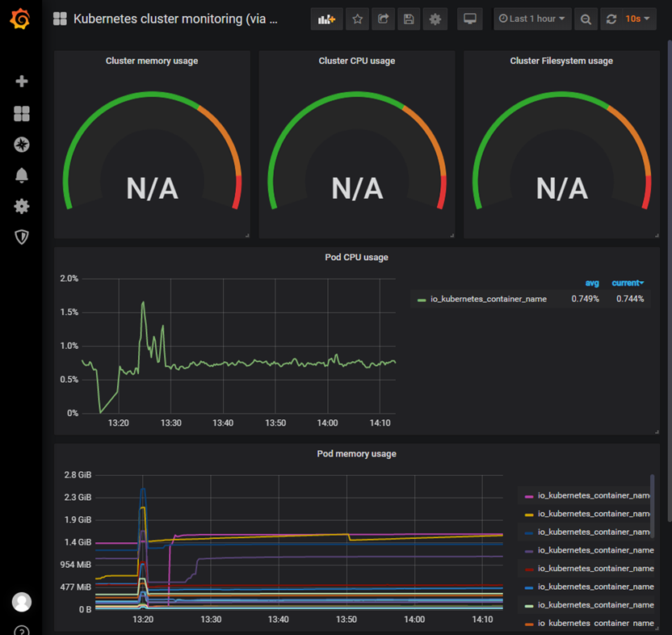Screen dimensions: 672x635
Task: Open the Explore compass icon
Action: click(x=22, y=145)
